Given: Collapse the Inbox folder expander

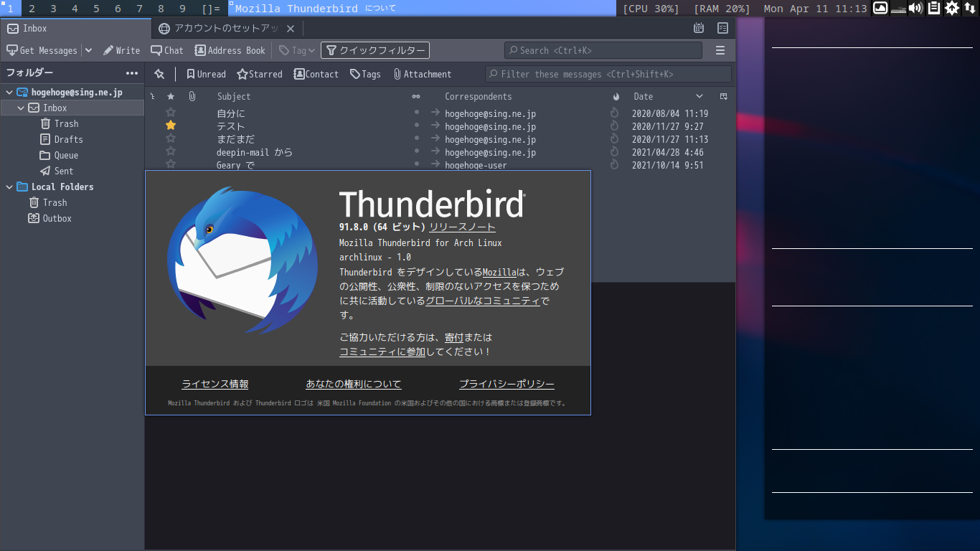Looking at the screenshot, I should (x=21, y=108).
